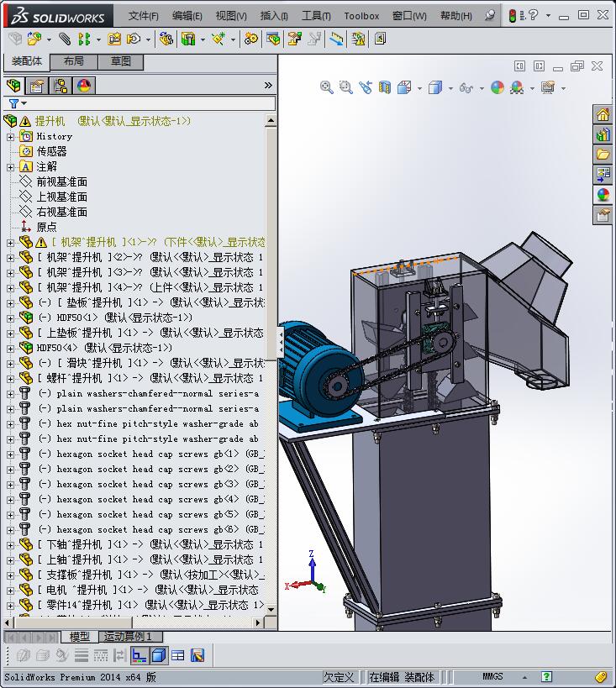Expand the 螺杆^提升机 component node
Screen dimensions: 616x688
point(11,379)
